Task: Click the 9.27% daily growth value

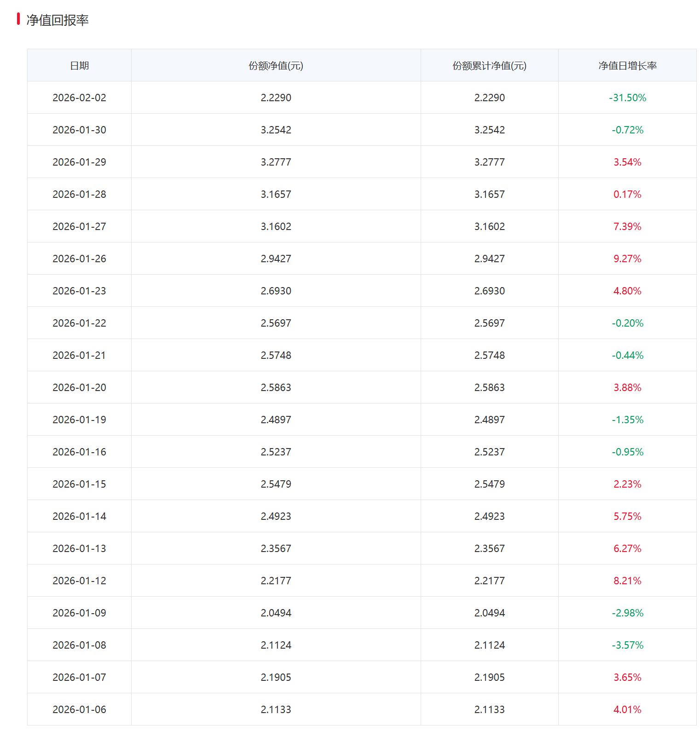Action: click(627, 259)
